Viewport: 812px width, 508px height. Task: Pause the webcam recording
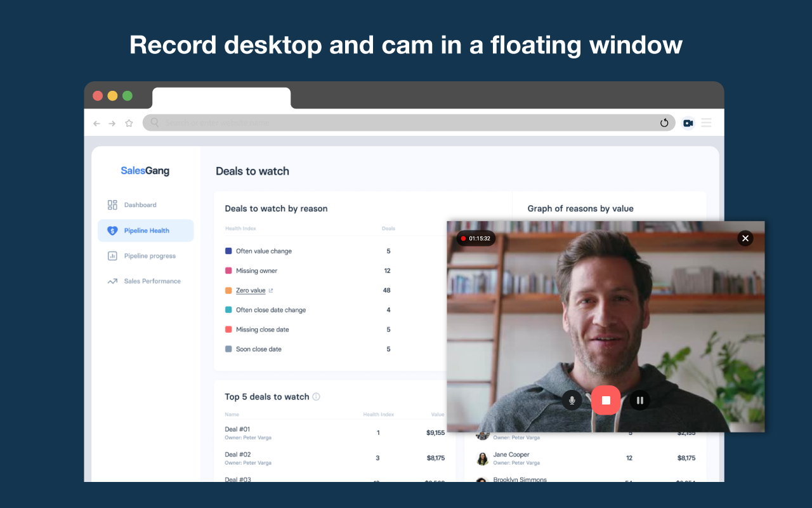pos(639,400)
